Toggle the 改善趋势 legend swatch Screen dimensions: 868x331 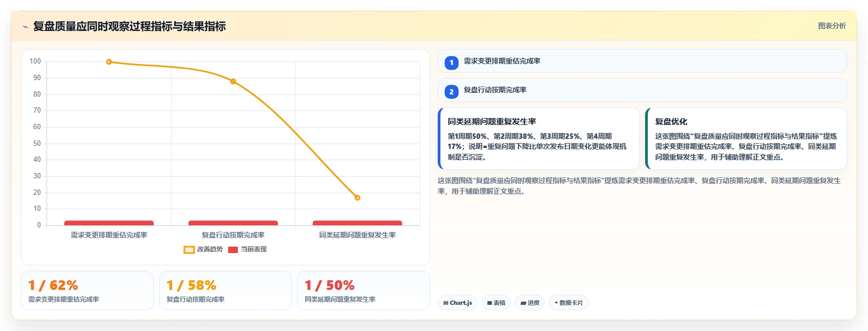pos(189,249)
